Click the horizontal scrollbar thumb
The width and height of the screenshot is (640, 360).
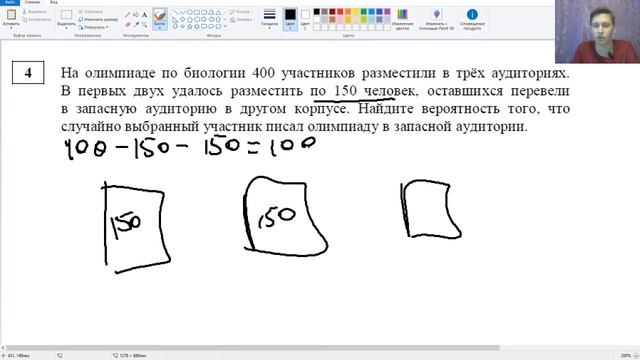click(252, 348)
